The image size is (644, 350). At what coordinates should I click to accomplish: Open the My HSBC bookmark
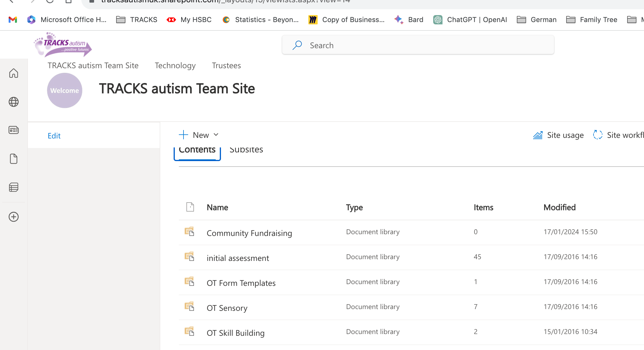coord(189,19)
